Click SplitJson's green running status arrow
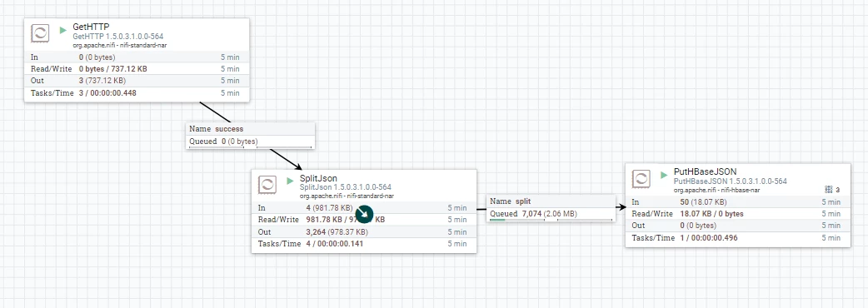 click(x=290, y=181)
